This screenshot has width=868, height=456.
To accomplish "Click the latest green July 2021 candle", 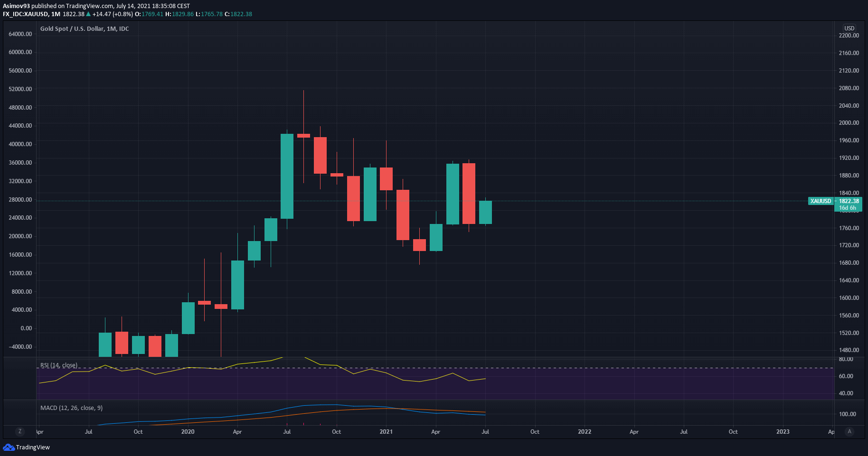I will (485, 212).
